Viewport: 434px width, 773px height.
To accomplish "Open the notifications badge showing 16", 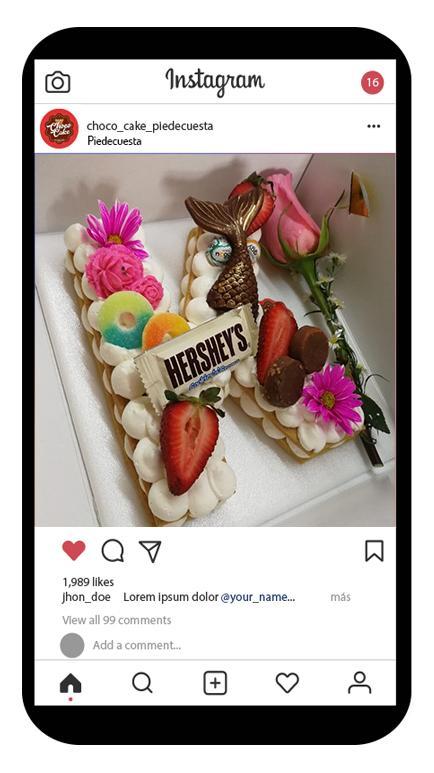I will (372, 82).
